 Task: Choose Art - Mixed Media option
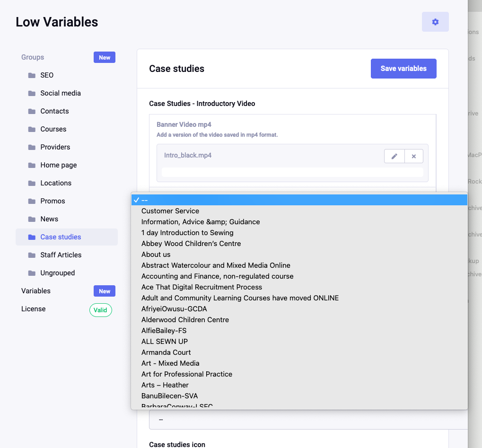[299, 363]
